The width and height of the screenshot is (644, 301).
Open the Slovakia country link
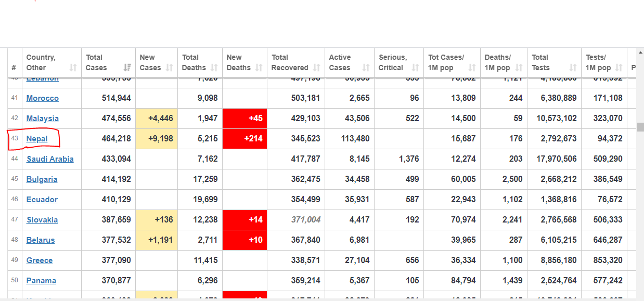[42, 220]
